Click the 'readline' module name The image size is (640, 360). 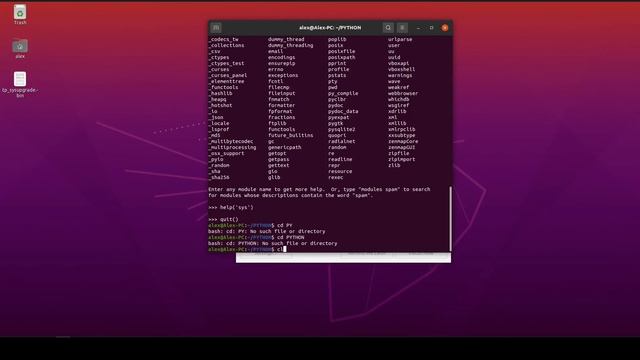click(x=340, y=160)
